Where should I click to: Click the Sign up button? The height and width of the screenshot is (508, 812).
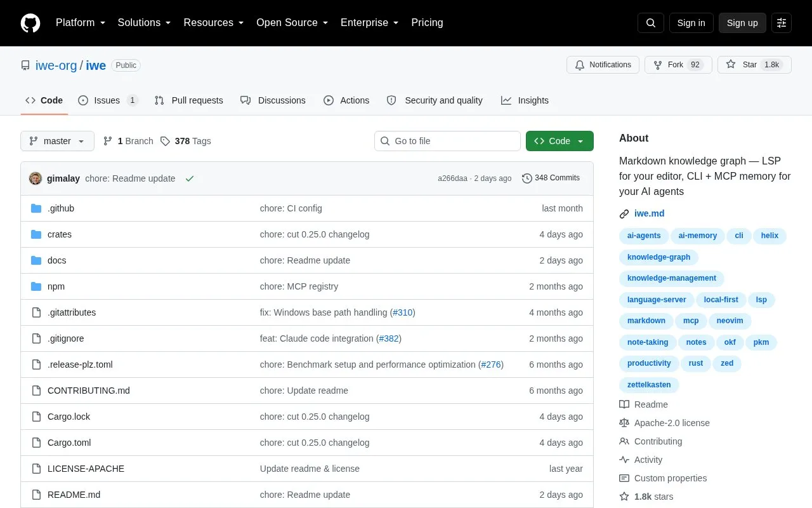[x=742, y=23]
